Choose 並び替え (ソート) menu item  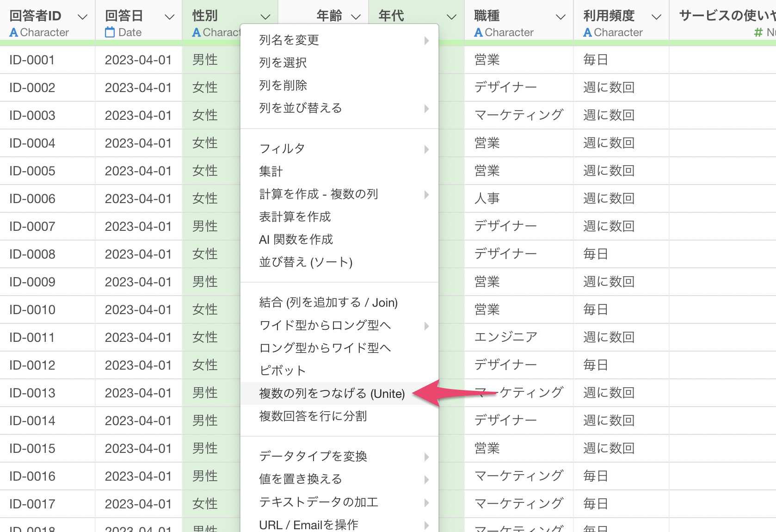coord(339,262)
